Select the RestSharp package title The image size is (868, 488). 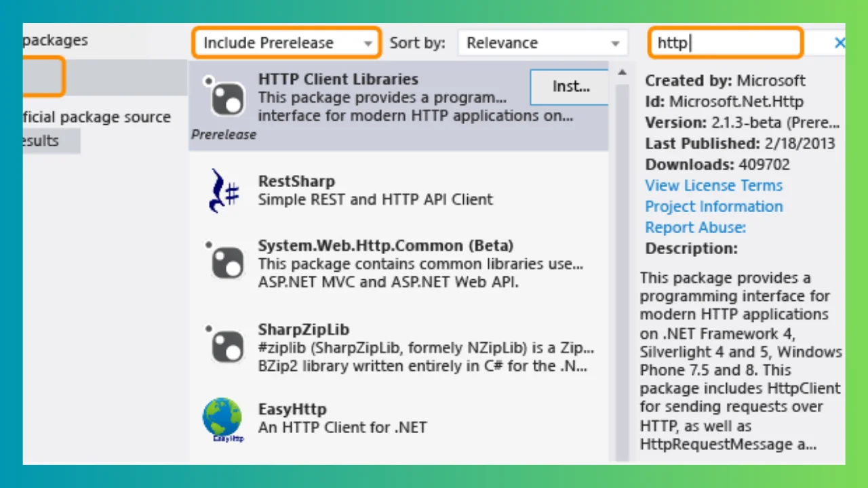(x=296, y=181)
